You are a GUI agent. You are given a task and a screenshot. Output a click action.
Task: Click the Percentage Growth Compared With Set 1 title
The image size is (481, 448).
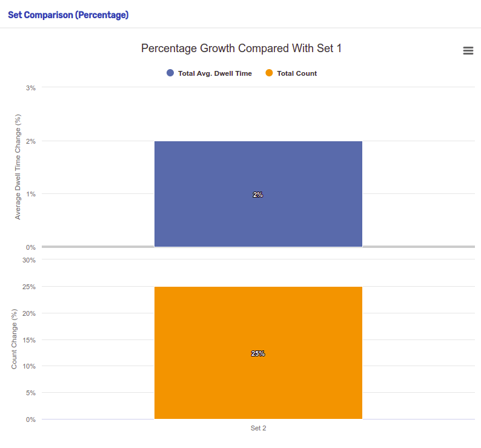click(x=241, y=48)
